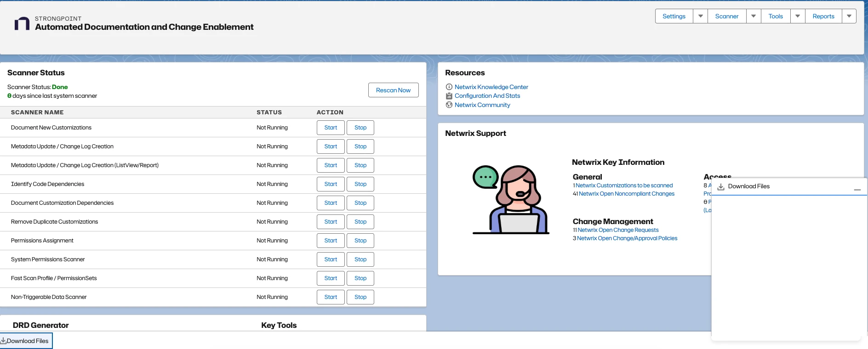Click the support agent illustration
This screenshot has width=868, height=349.
[511, 200]
